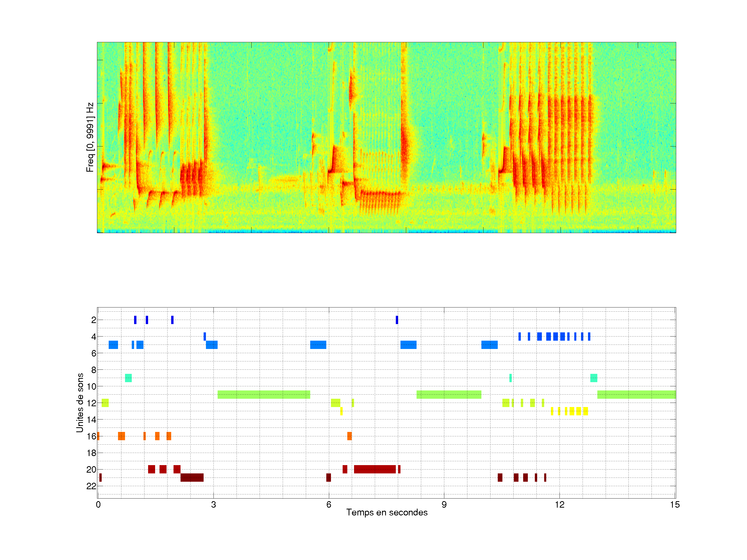Viewport: 747px width, 560px height.
Task: Click the lone dark blue row-2 marker near 8 seconds
Action: pos(397,320)
